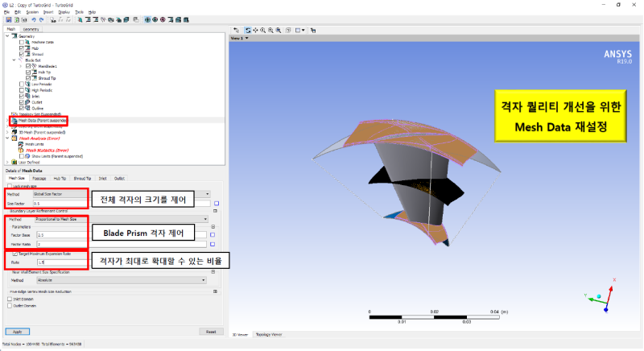Click the Mesh Data icon in the tree
This screenshot has height=351, width=644.
click(14, 121)
